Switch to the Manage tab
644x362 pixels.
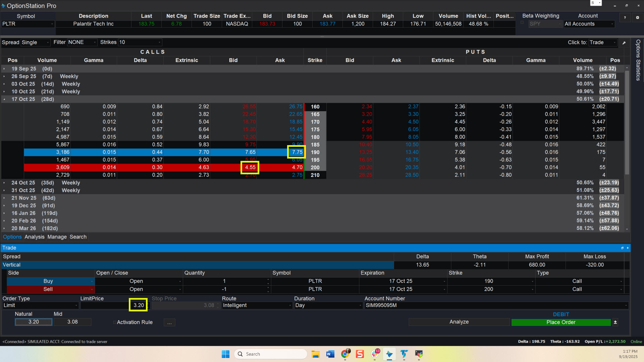57,237
